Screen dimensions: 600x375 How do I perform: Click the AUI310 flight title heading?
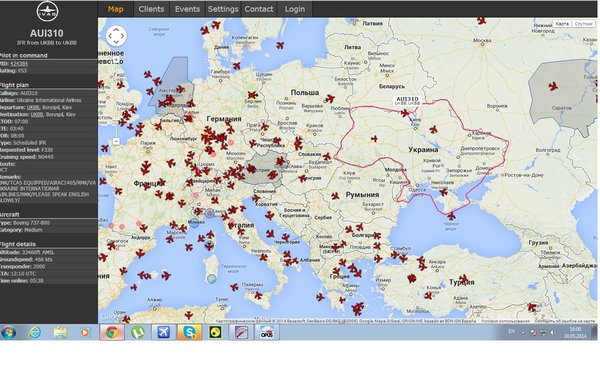click(47, 34)
